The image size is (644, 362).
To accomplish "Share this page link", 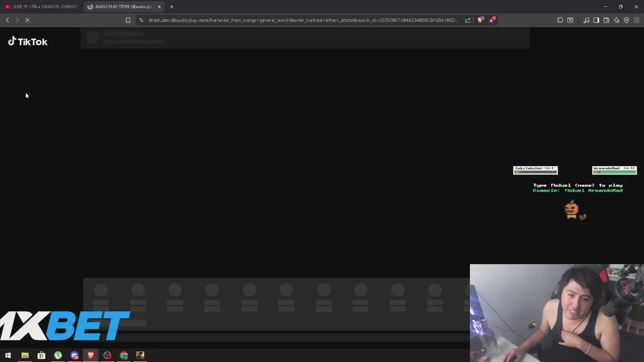I will pos(468,20).
